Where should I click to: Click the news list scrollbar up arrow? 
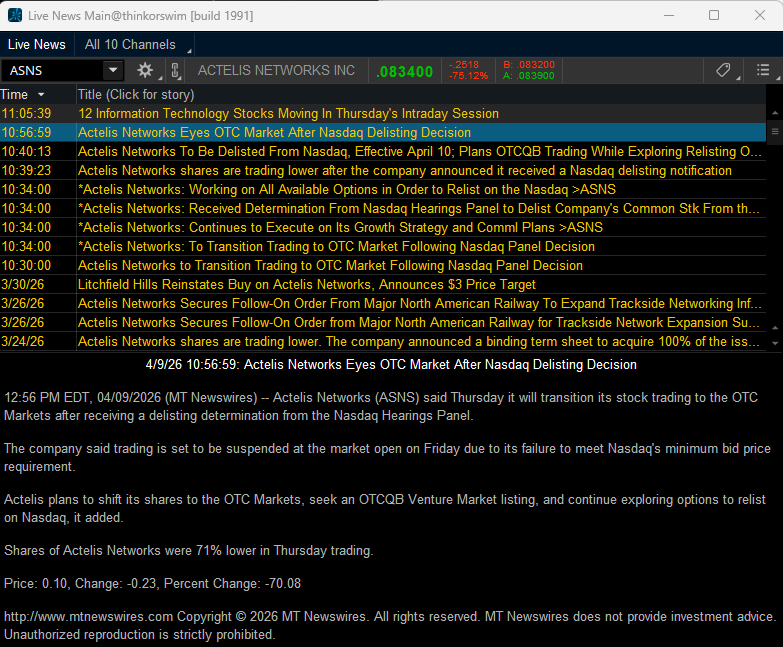click(x=775, y=113)
